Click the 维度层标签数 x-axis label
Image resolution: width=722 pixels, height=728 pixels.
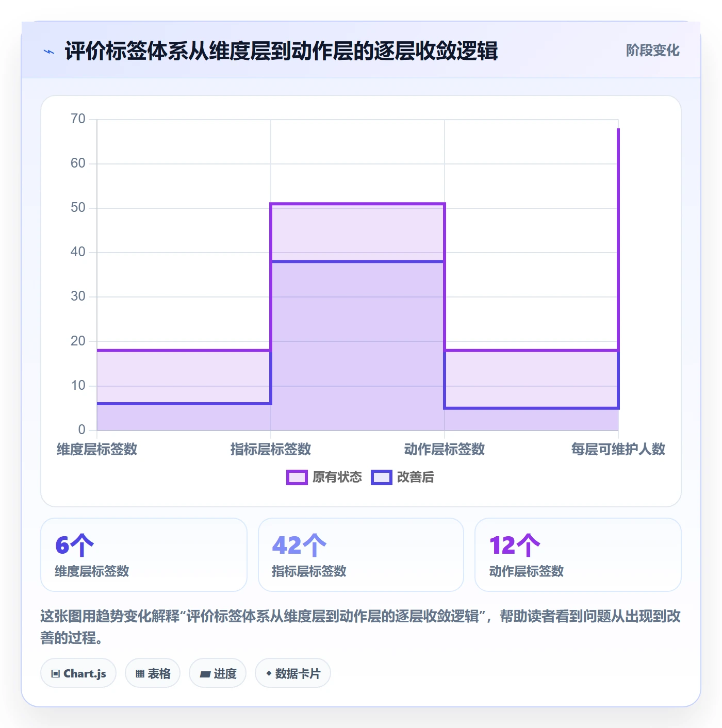point(97,449)
